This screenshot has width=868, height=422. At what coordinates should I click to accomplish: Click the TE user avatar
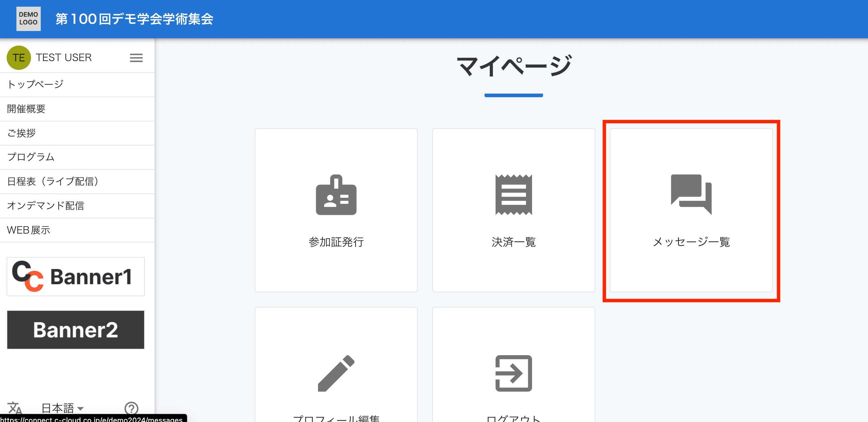pyautogui.click(x=19, y=58)
